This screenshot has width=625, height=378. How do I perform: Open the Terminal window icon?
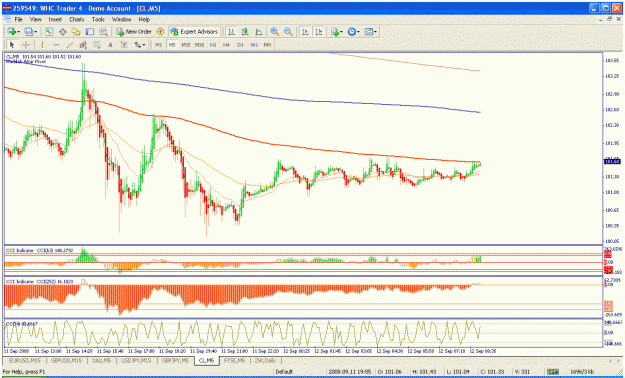(90, 32)
